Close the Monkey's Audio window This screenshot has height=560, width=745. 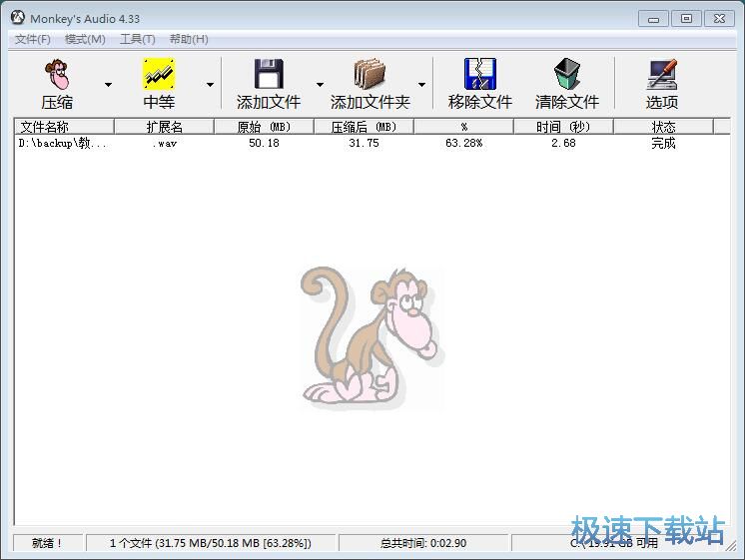[719, 19]
